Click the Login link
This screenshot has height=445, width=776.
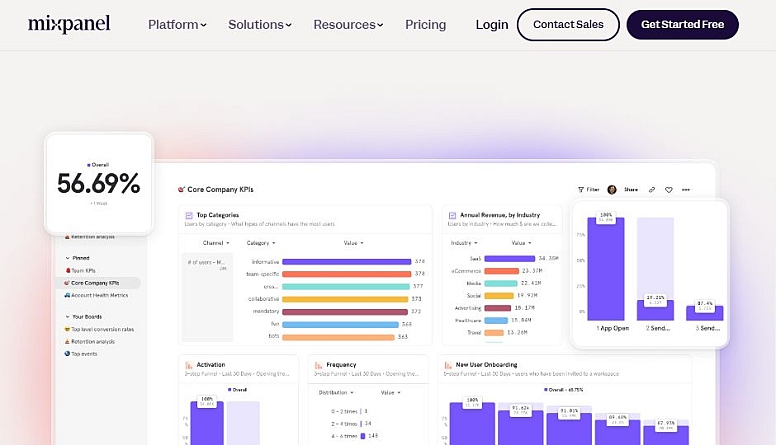point(492,24)
